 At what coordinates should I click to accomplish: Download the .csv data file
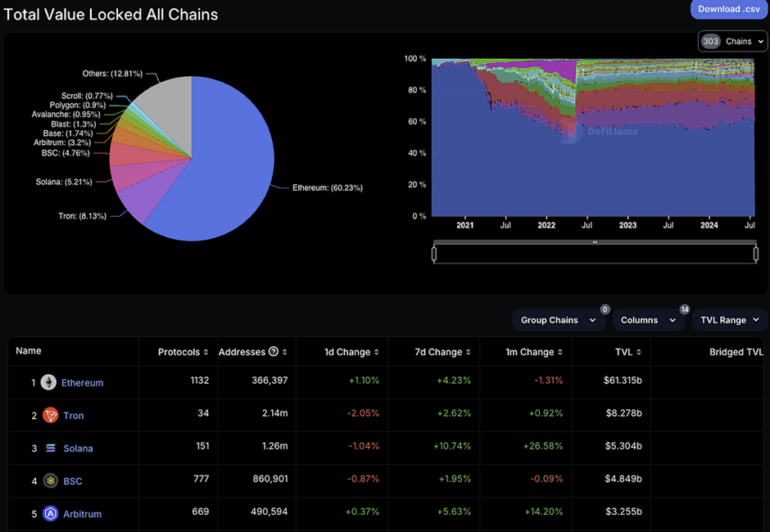tap(729, 9)
